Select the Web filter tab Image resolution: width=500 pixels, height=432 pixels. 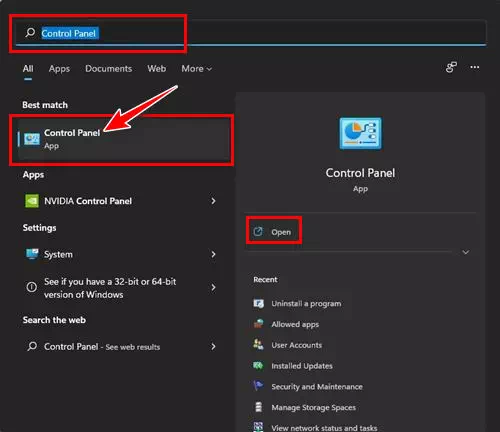tap(157, 69)
